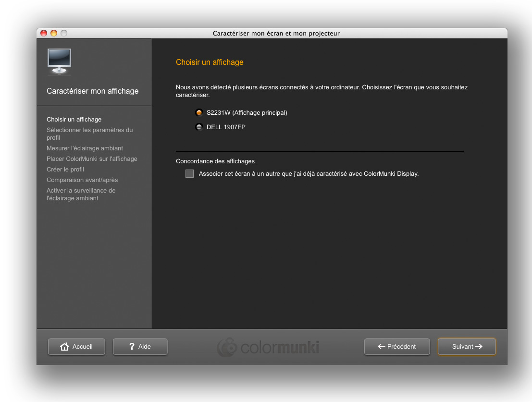
Task: Click the orange 'Choisir un affichage' heading
Action: (210, 62)
